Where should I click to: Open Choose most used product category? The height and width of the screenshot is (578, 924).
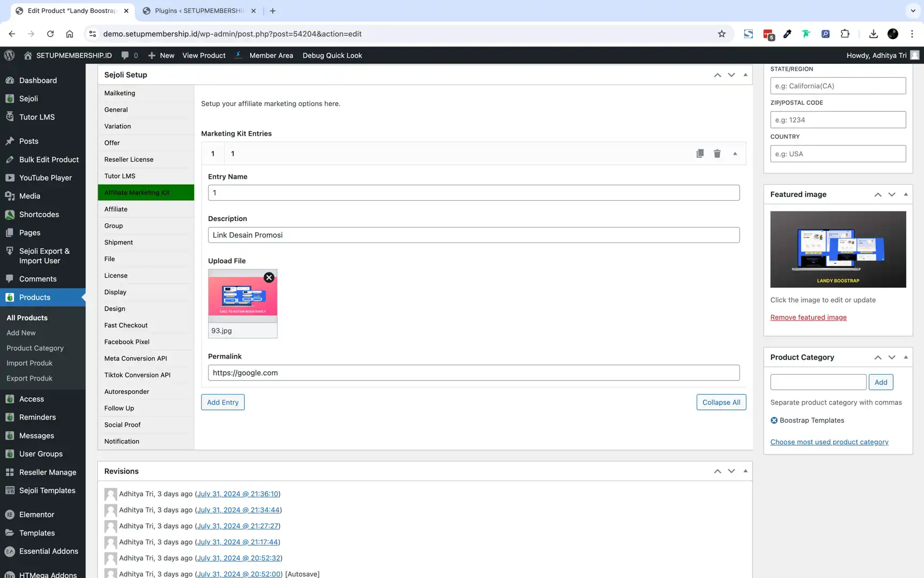click(829, 442)
